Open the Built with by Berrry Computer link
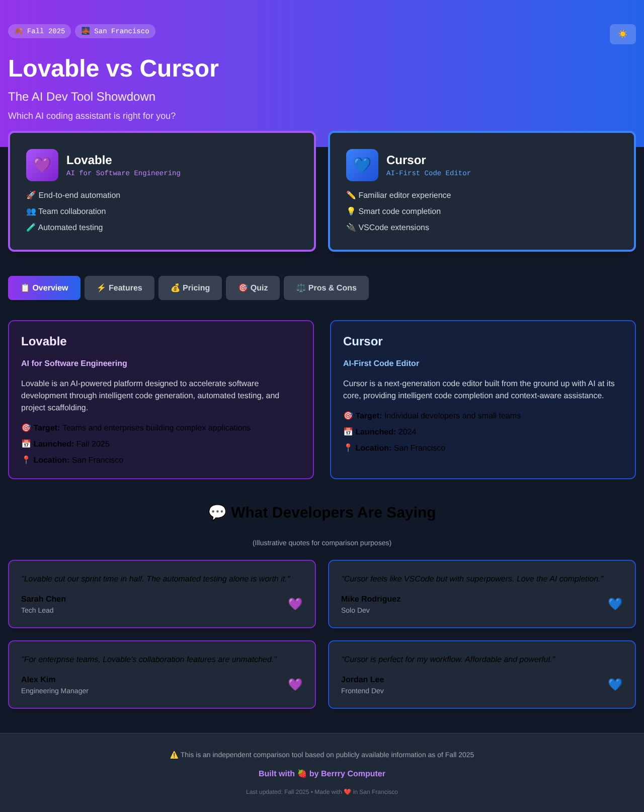The height and width of the screenshot is (812, 644). point(322,774)
